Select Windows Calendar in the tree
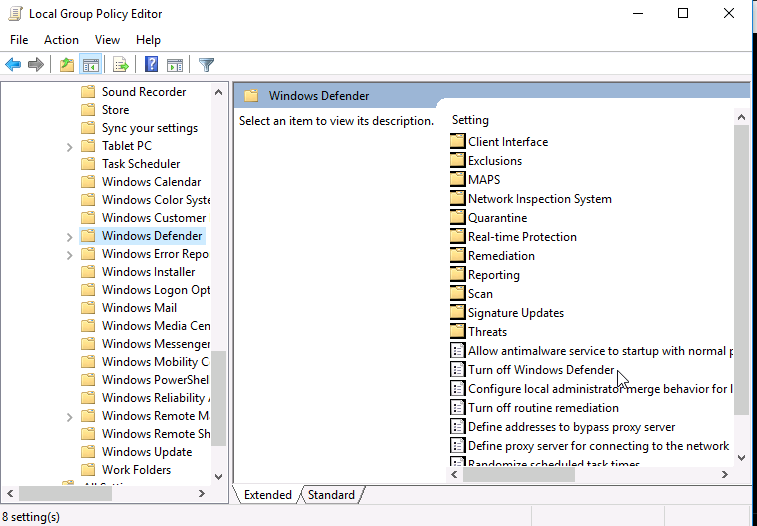The width and height of the screenshot is (757, 526). (x=152, y=181)
